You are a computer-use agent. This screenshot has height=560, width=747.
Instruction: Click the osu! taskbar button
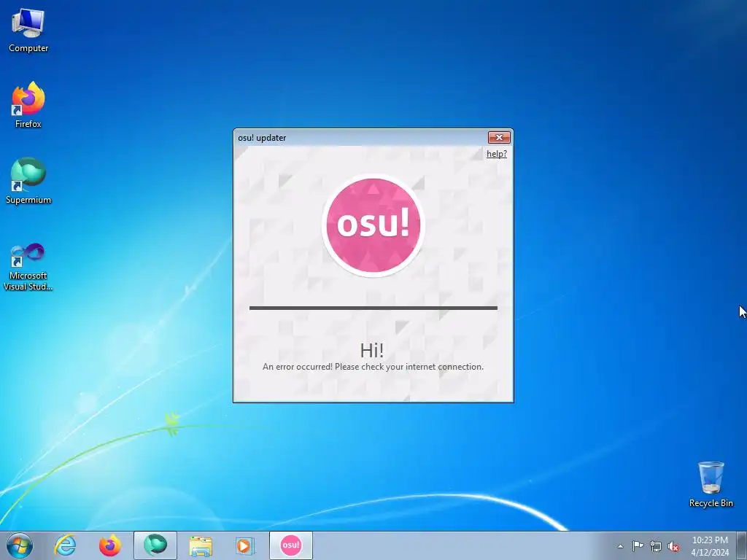pos(290,545)
